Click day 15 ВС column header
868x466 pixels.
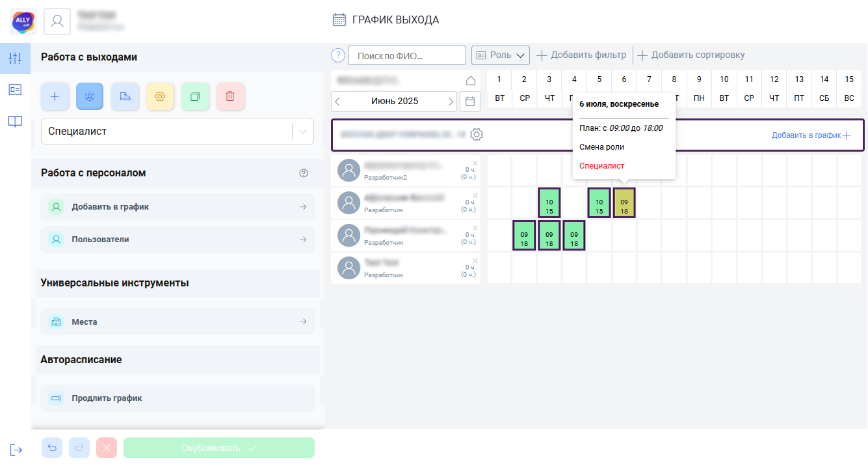click(849, 89)
